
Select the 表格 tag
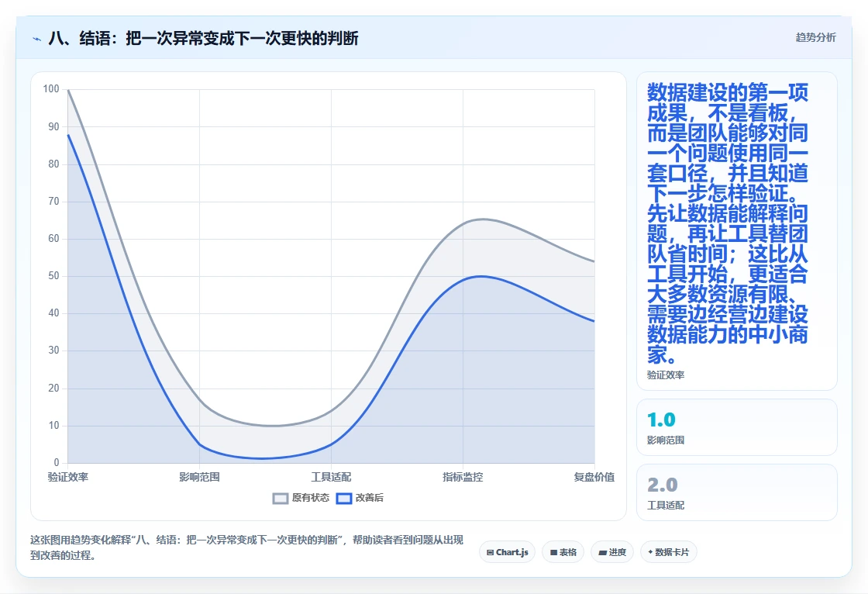coord(563,552)
